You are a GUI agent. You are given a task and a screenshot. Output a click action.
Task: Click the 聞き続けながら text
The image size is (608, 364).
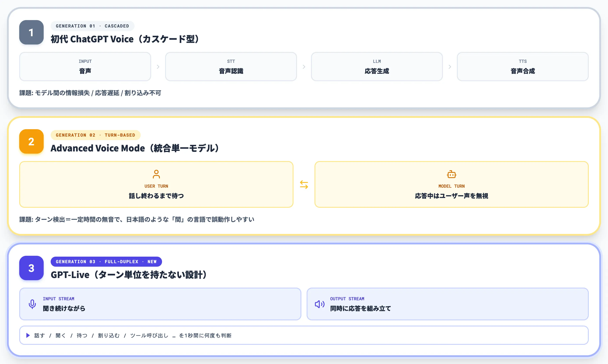tap(64, 308)
